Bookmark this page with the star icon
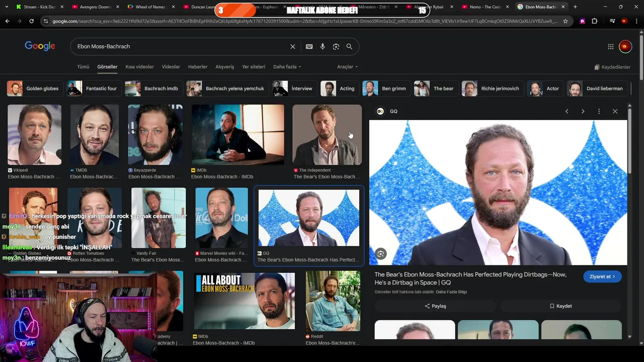The height and width of the screenshot is (362, 644). pos(566,21)
